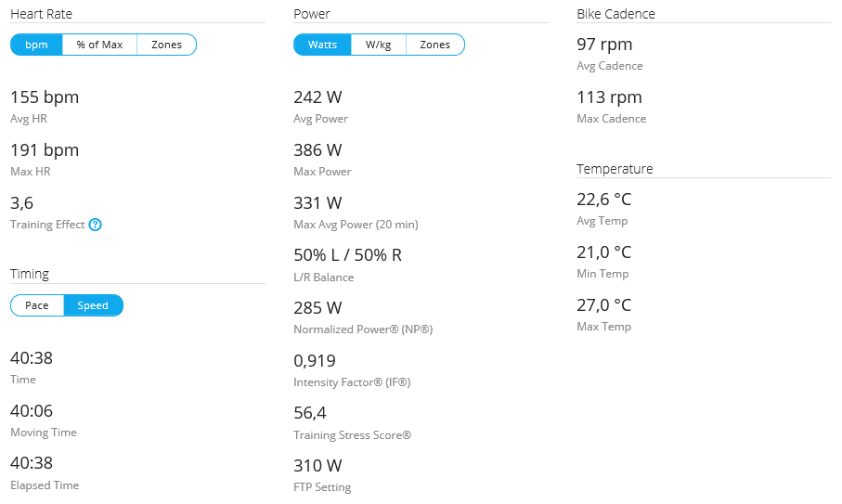Switch power display to W/kg
842x504 pixels.
(x=378, y=45)
